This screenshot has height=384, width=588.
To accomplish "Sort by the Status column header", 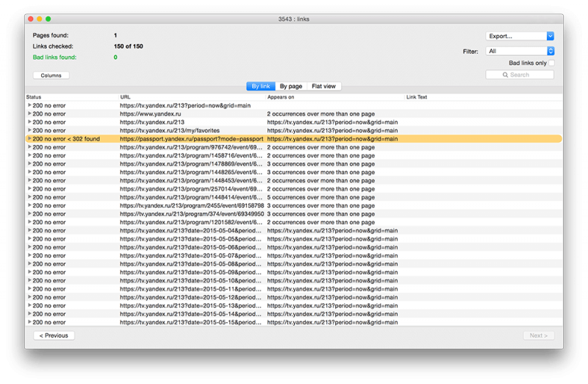I will (71, 97).
